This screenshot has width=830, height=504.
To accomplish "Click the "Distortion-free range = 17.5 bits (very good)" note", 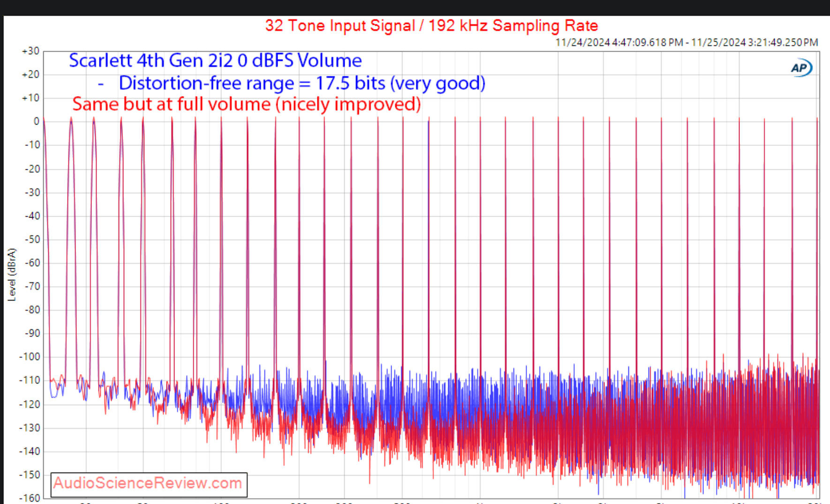I will pos(302,83).
